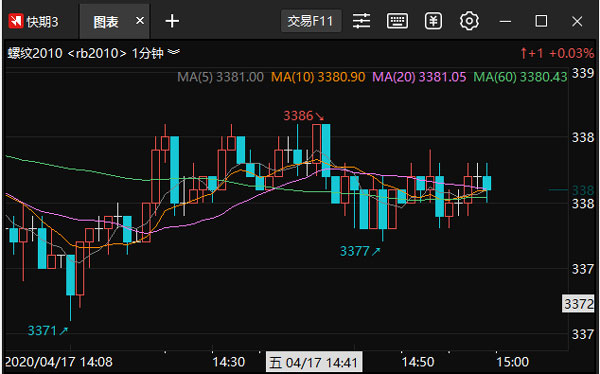Viewport: 600px width, 374px height.
Task: Click the MA(5) 3381.00 indicator label
Action: 220,77
